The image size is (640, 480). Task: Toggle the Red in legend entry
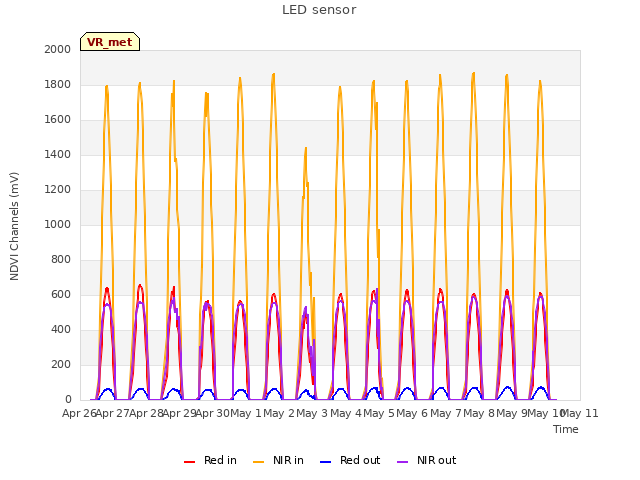pos(210,460)
